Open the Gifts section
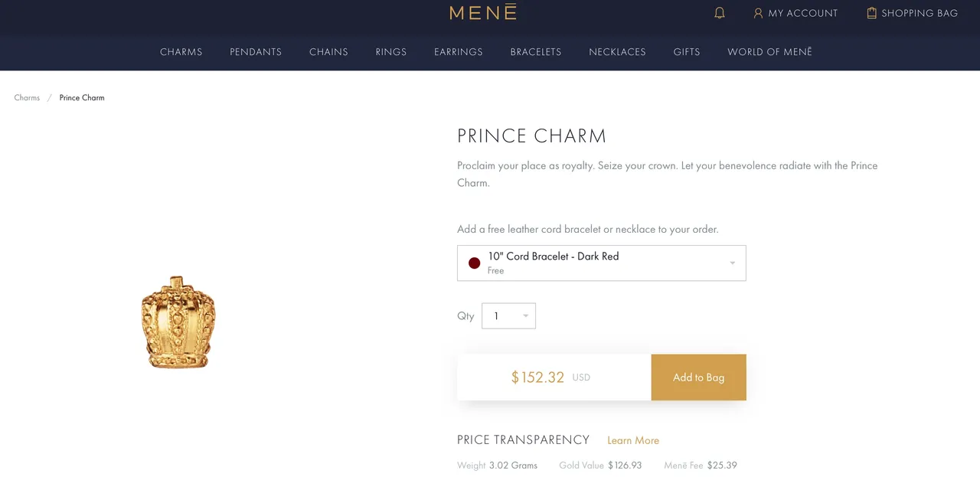This screenshot has height=477, width=980. click(687, 52)
